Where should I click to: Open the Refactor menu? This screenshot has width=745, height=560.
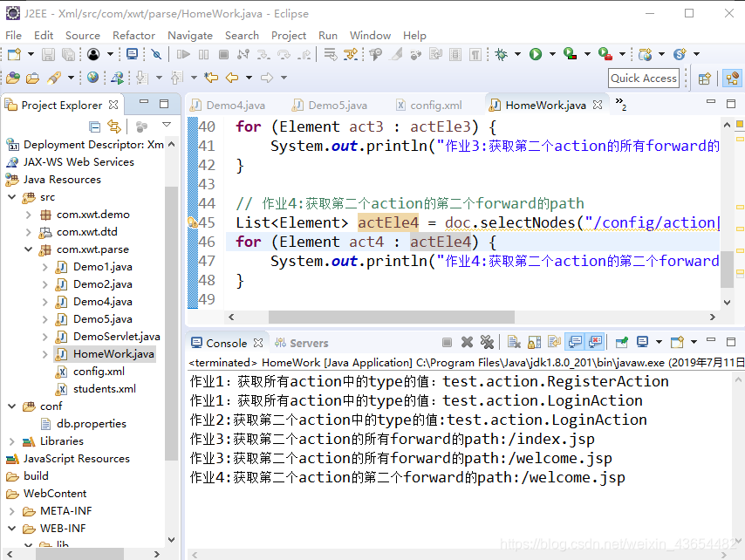(x=133, y=36)
